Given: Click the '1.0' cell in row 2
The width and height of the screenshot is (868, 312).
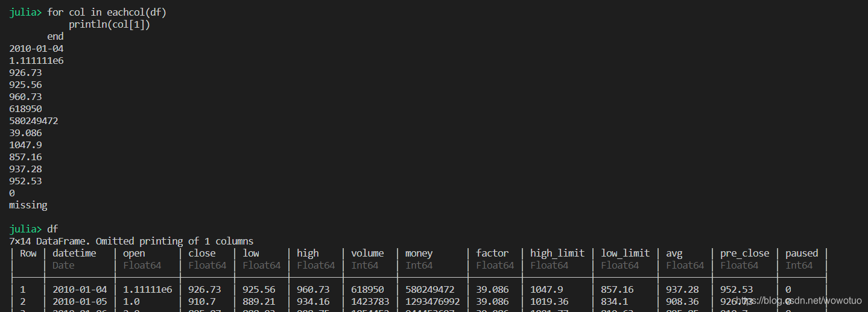Looking at the screenshot, I should click(x=131, y=301).
